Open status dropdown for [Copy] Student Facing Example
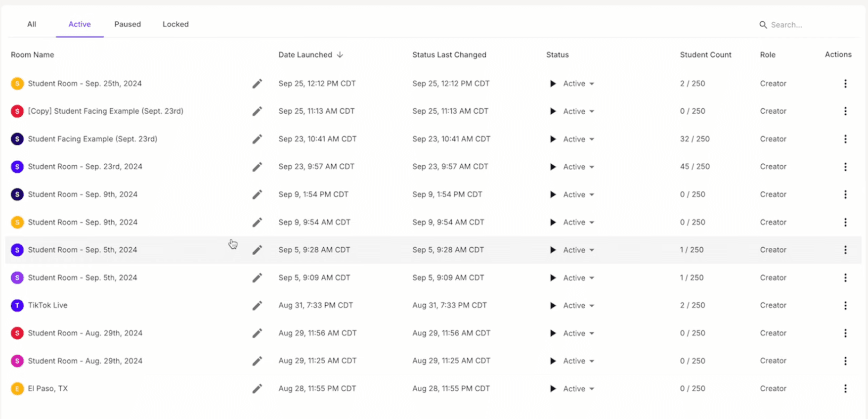This screenshot has height=419, width=868. [592, 112]
